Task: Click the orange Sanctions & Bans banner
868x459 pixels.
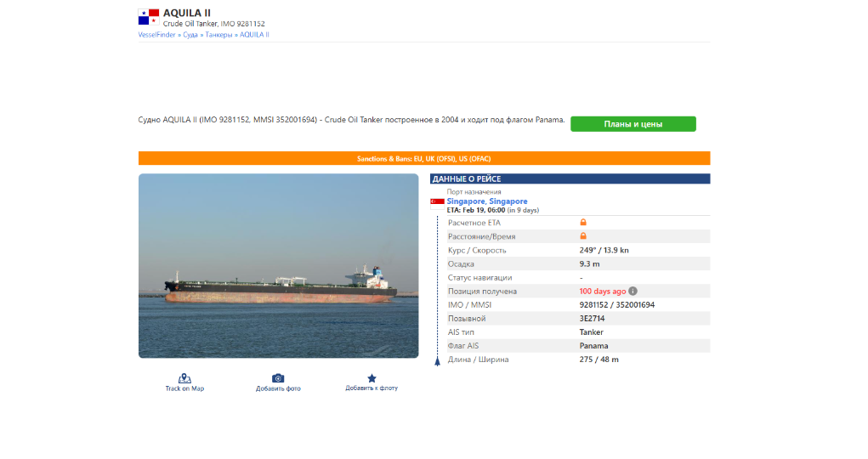Action: click(x=423, y=158)
